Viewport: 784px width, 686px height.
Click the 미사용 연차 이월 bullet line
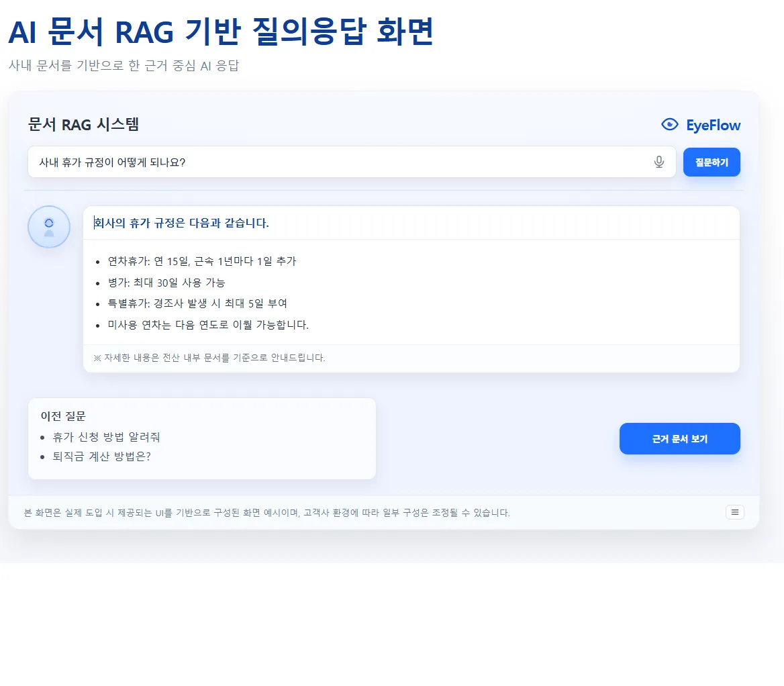[208, 325]
